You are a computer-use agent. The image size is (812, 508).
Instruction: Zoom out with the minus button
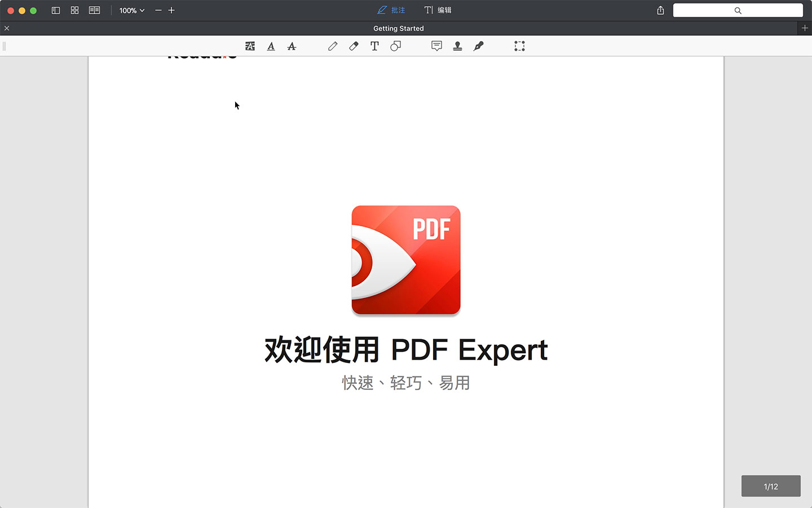[x=158, y=10]
